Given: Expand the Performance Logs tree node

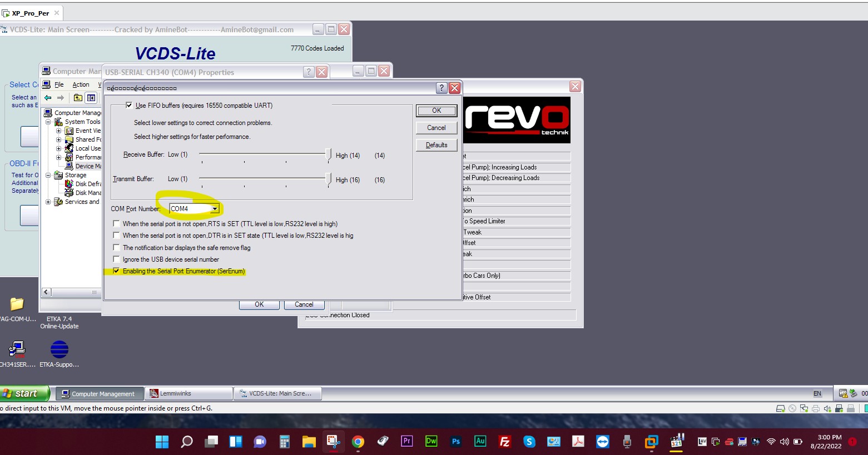Looking at the screenshot, I should (x=58, y=157).
